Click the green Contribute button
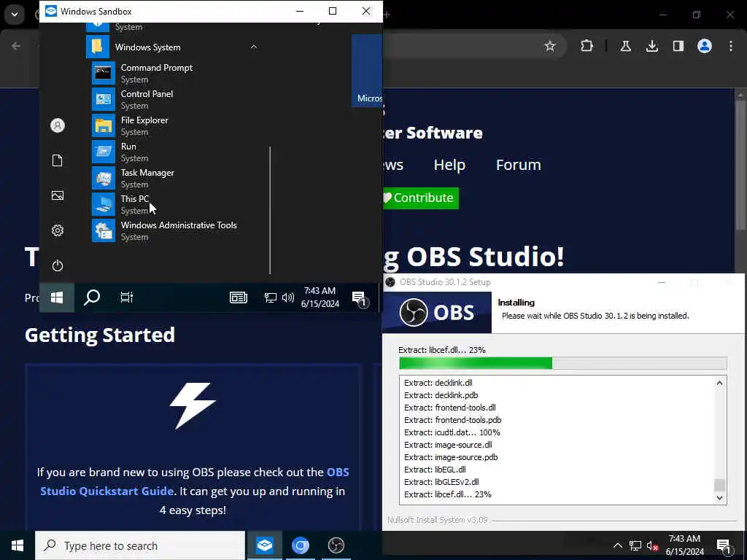747x560 pixels. 420,198
